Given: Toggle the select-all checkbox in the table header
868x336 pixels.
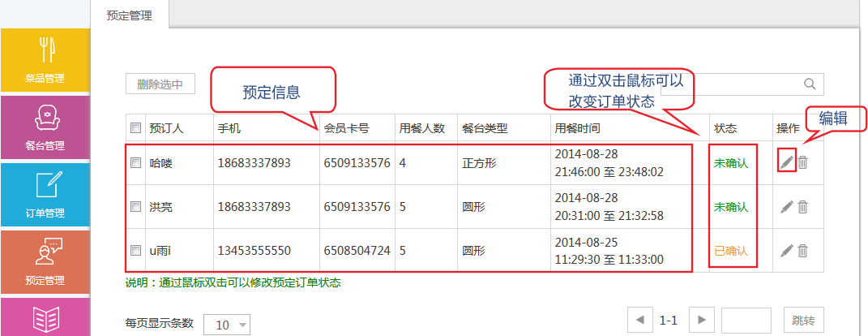Looking at the screenshot, I should [135, 127].
